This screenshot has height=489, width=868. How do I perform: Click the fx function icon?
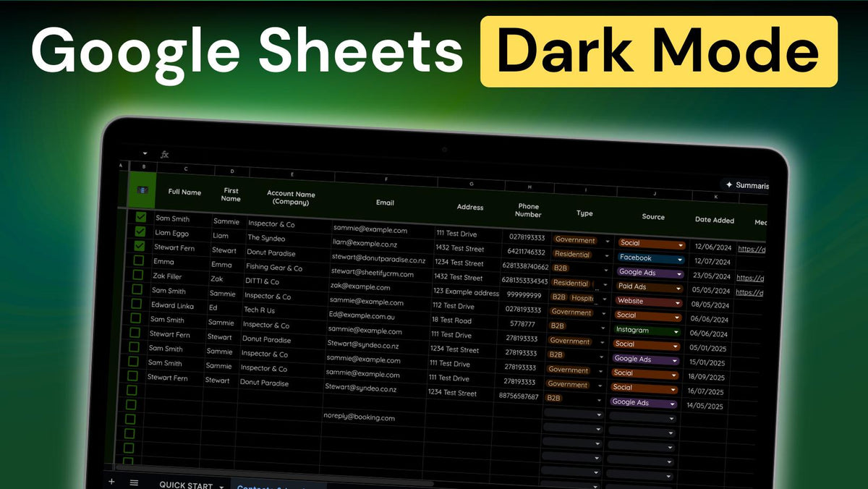tap(164, 154)
